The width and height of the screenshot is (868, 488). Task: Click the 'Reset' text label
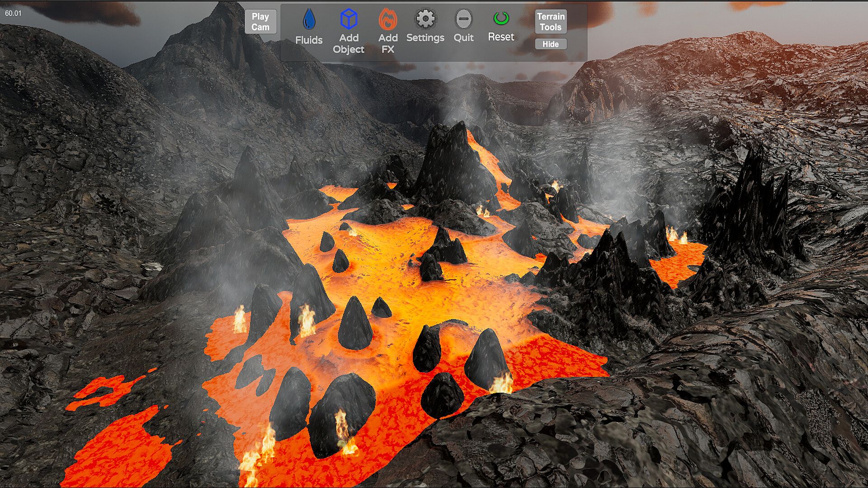500,37
